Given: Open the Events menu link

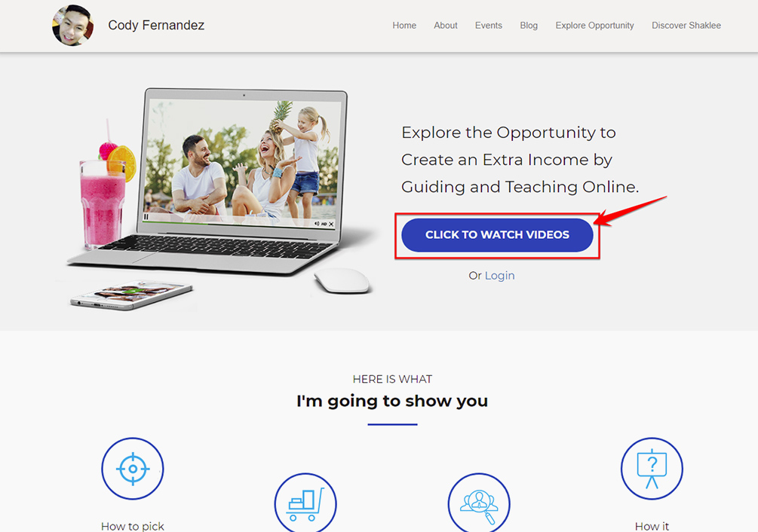Looking at the screenshot, I should click(x=488, y=26).
